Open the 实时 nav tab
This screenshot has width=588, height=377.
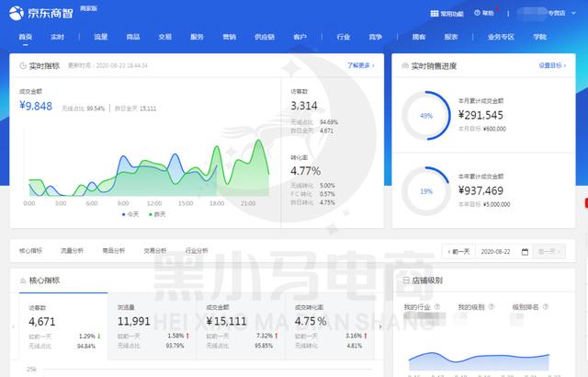pyautogui.click(x=57, y=37)
